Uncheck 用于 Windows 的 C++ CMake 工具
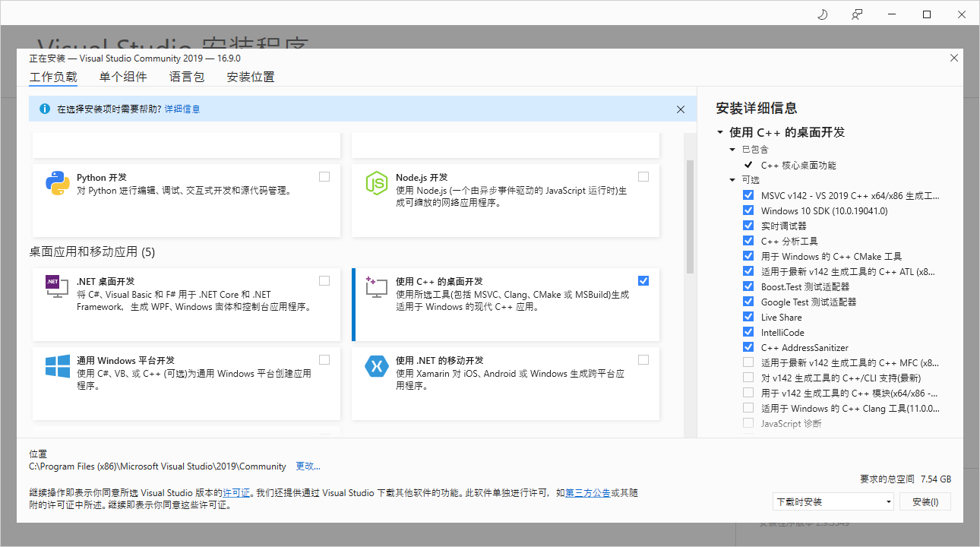Image resolution: width=980 pixels, height=547 pixels. pyautogui.click(x=748, y=256)
